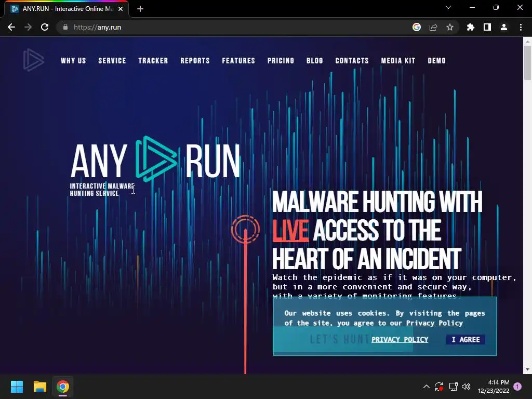Click the browser back arrow
The height and width of the screenshot is (399, 532).
coord(11,27)
